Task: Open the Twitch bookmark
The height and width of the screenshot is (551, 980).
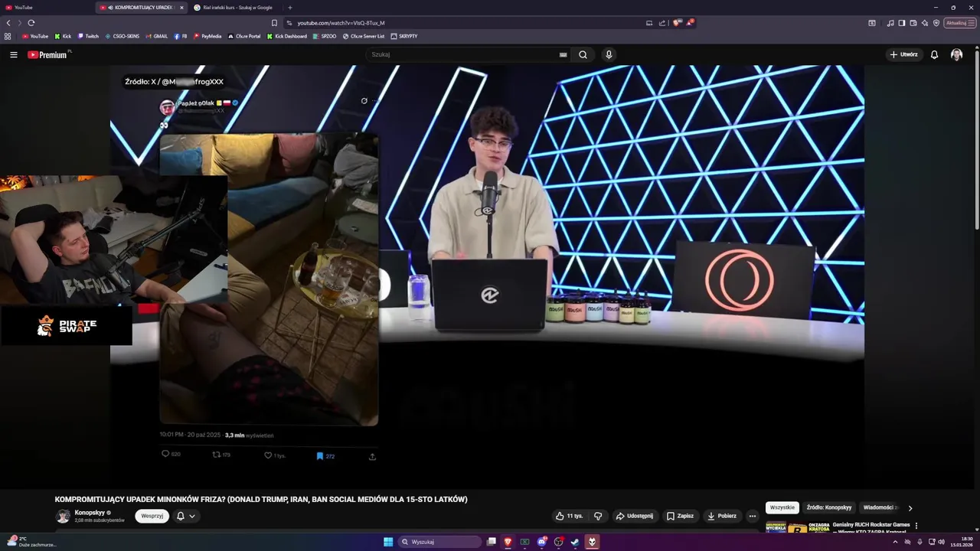Action: 88,36
